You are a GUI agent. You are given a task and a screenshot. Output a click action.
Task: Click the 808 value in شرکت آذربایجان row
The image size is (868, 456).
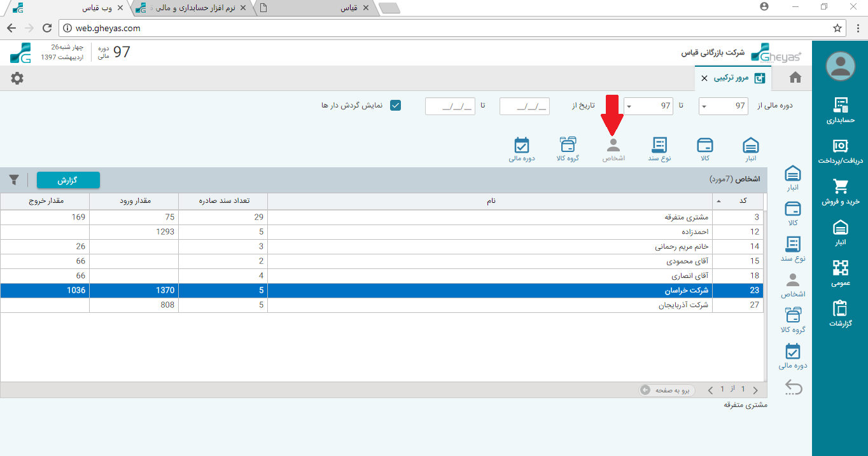tap(167, 305)
